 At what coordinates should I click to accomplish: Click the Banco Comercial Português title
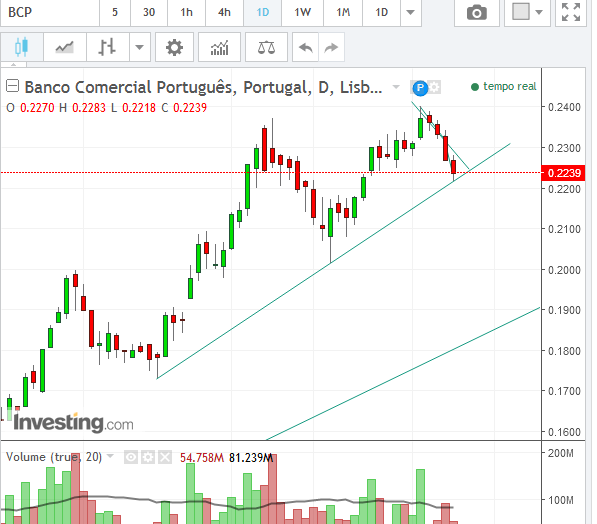(203, 87)
